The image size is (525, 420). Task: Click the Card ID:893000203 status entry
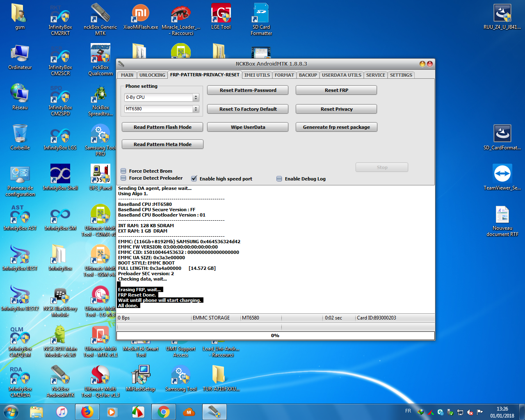pyautogui.click(x=376, y=318)
